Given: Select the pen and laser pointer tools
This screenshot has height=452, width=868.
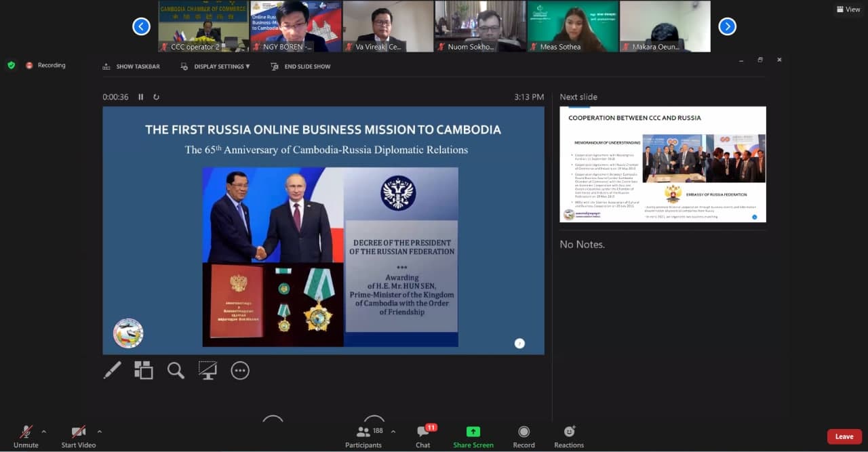Looking at the screenshot, I should click(113, 370).
